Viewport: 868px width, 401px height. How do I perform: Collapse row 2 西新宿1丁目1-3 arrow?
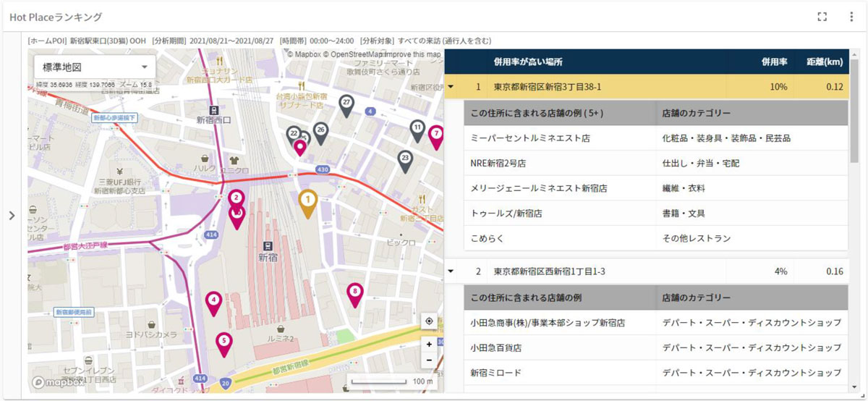(x=451, y=271)
